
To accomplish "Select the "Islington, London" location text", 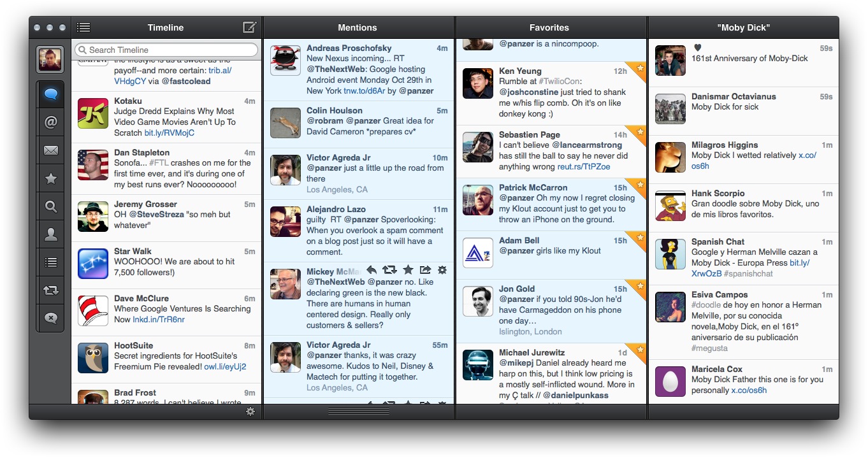I will pyautogui.click(x=530, y=332).
